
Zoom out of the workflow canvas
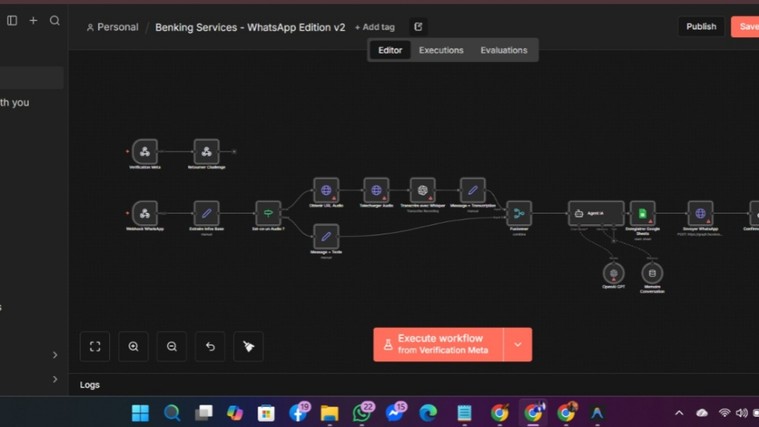(x=172, y=346)
